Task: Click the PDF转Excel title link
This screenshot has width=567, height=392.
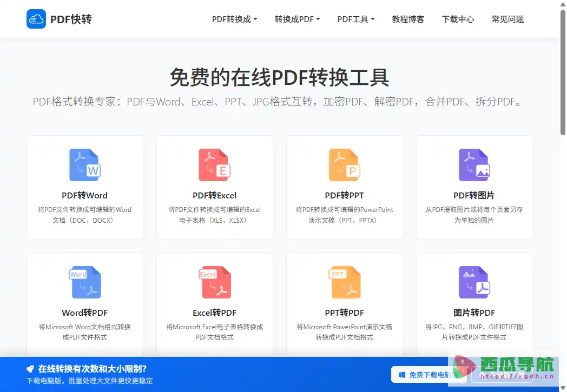Action: (214, 195)
